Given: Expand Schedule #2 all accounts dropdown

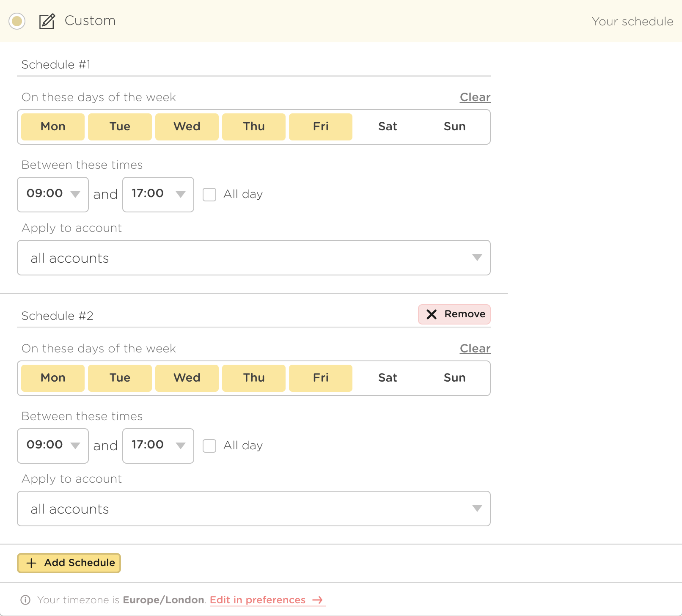Looking at the screenshot, I should [x=253, y=509].
